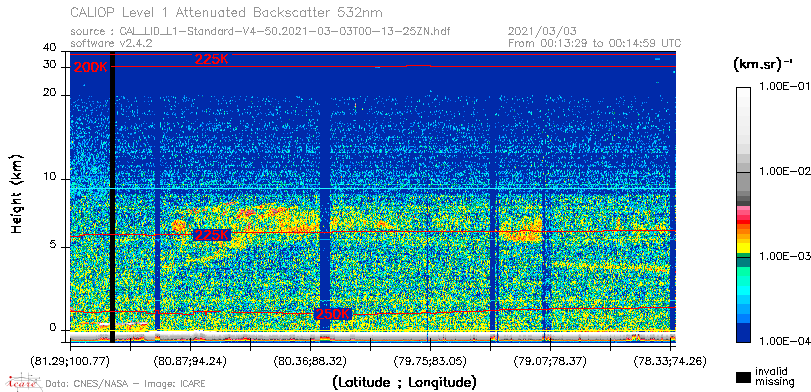Click the red 200K temperature label
The width and height of the screenshot is (811, 392).
(x=91, y=67)
